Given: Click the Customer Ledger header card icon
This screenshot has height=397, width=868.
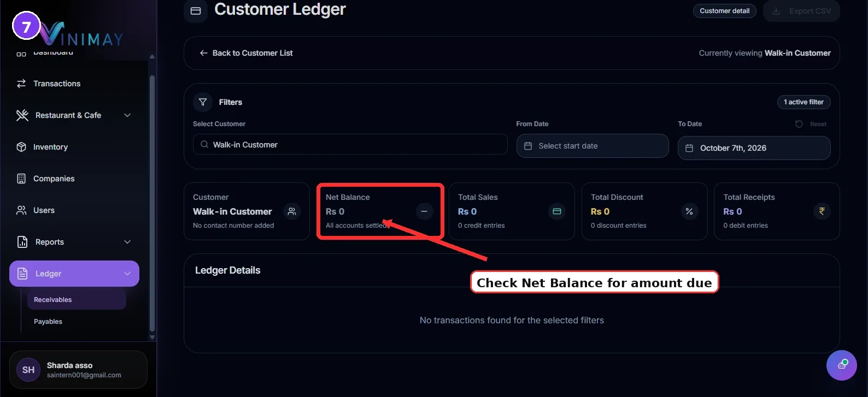Looking at the screenshot, I should pos(196,10).
